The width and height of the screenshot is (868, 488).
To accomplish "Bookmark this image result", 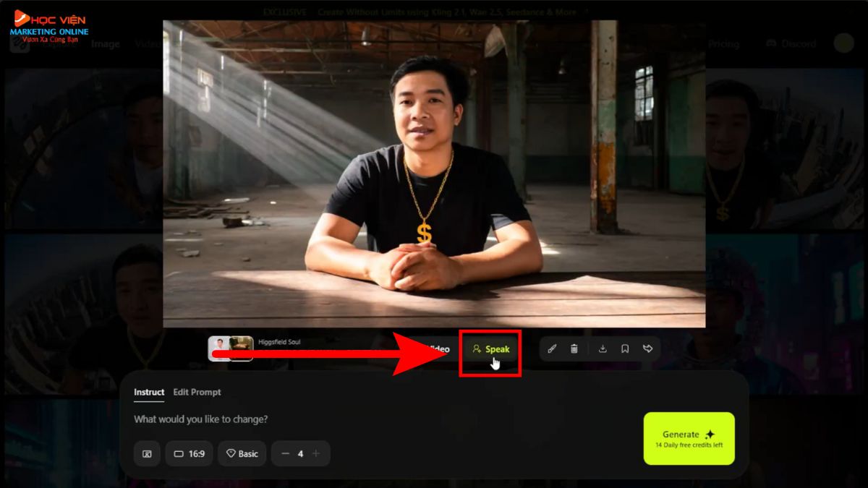I will 626,348.
